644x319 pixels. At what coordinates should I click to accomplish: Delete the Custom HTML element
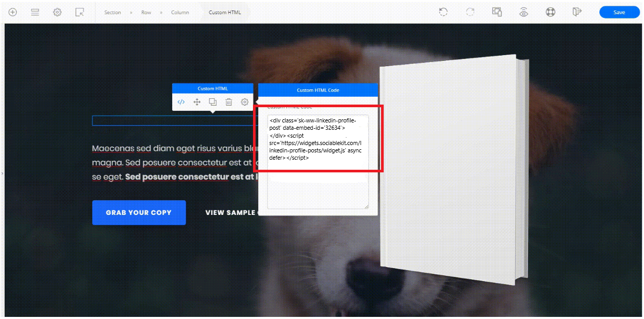coord(229,102)
